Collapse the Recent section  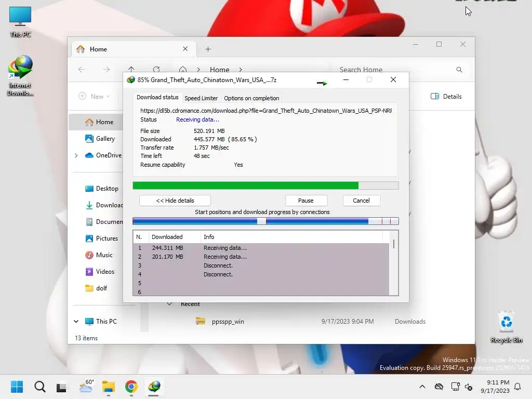169,304
